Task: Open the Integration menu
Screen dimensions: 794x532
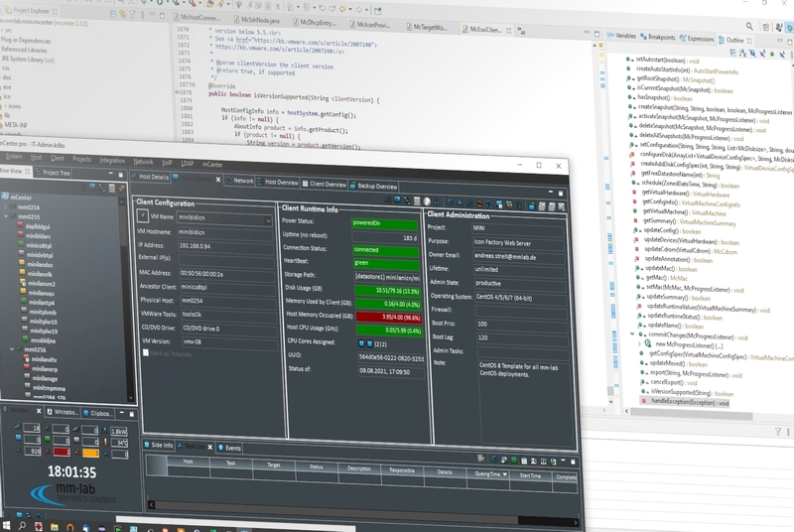Action: (x=112, y=160)
